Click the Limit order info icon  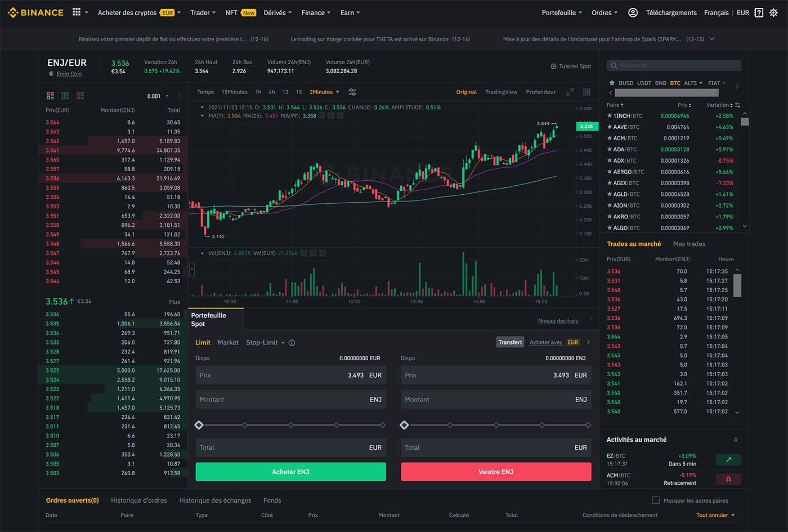292,343
